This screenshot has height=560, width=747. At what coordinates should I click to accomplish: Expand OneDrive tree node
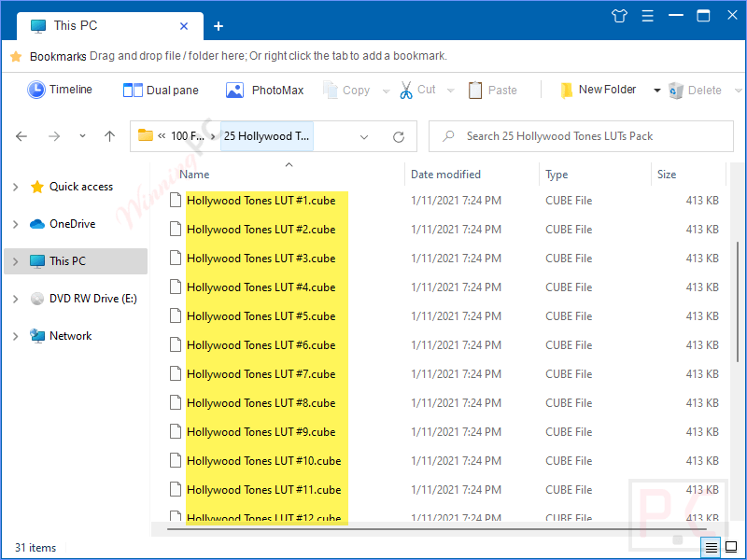(15, 224)
